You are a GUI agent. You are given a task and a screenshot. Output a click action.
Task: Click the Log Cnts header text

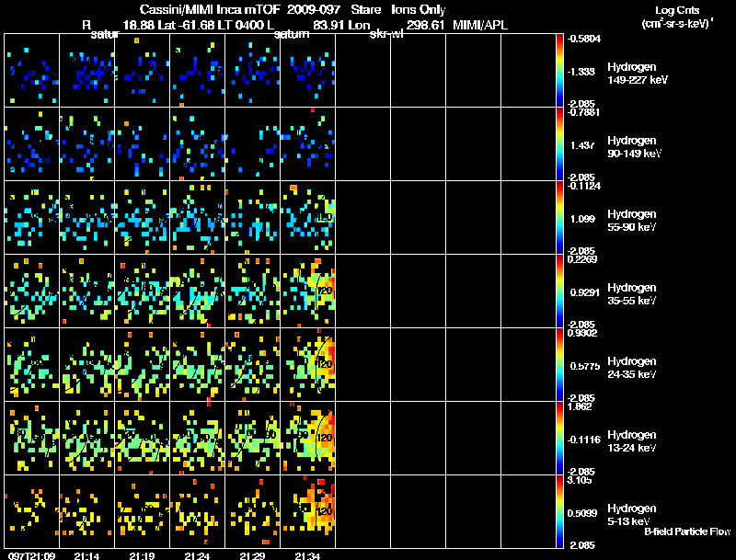[x=677, y=10]
